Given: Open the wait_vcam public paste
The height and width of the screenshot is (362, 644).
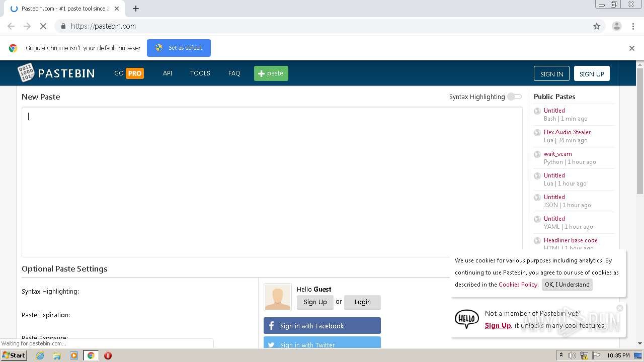Looking at the screenshot, I should tap(557, 154).
